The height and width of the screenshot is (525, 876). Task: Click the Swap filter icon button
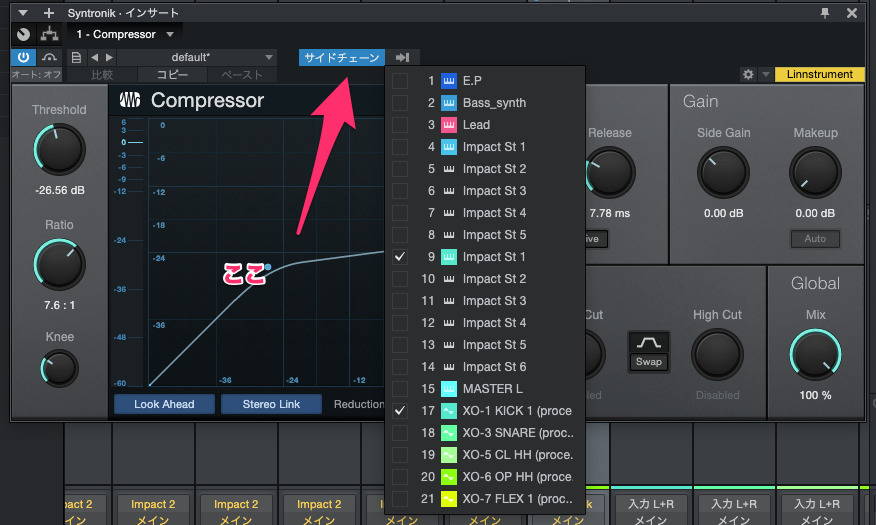[646, 352]
